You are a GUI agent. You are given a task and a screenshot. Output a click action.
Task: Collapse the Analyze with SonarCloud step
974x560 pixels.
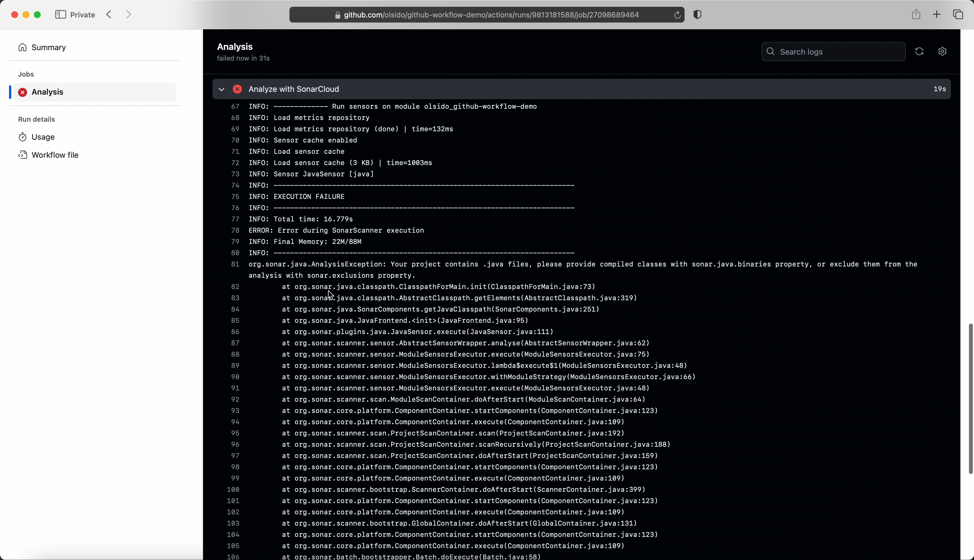pyautogui.click(x=221, y=89)
